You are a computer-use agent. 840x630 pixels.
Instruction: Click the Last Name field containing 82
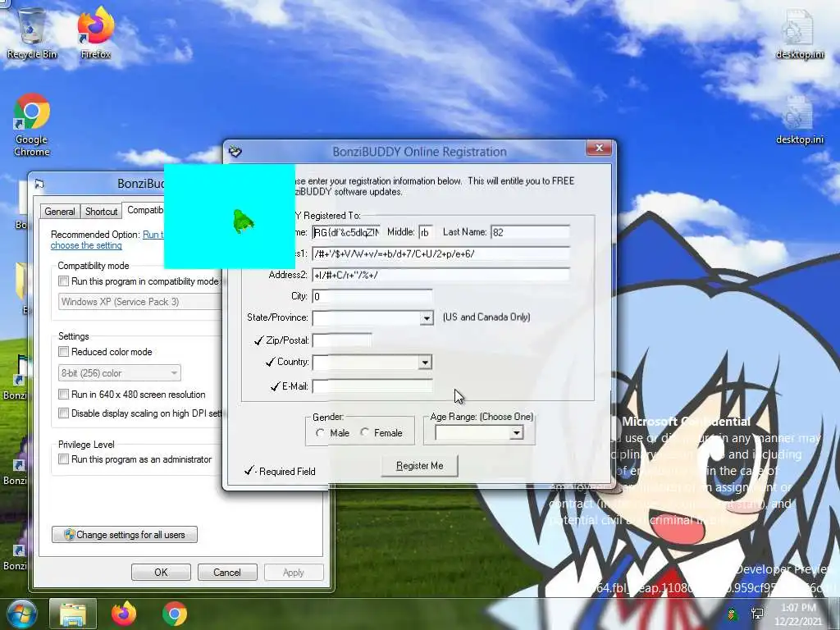530,232
